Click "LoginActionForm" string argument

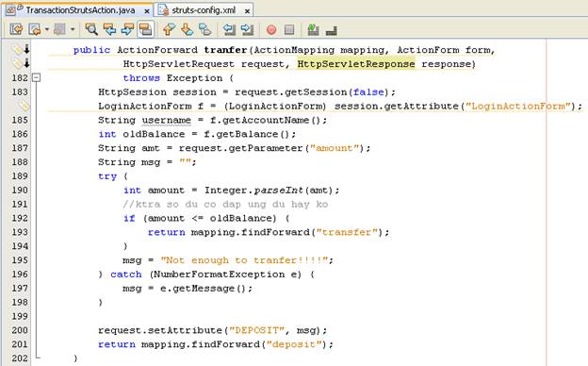[518, 107]
